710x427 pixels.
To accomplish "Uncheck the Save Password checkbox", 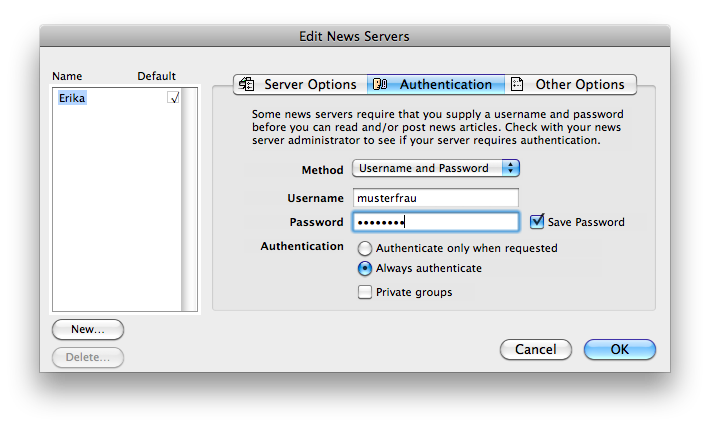I will pos(537,221).
